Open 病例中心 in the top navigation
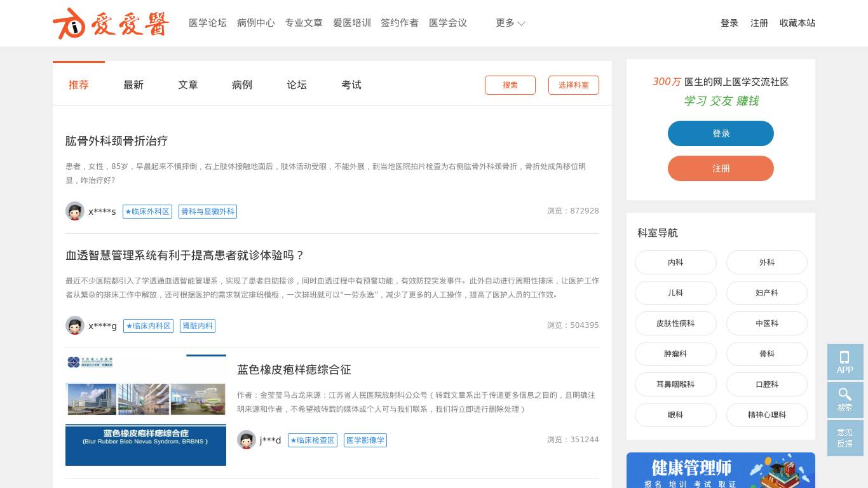 tap(255, 23)
